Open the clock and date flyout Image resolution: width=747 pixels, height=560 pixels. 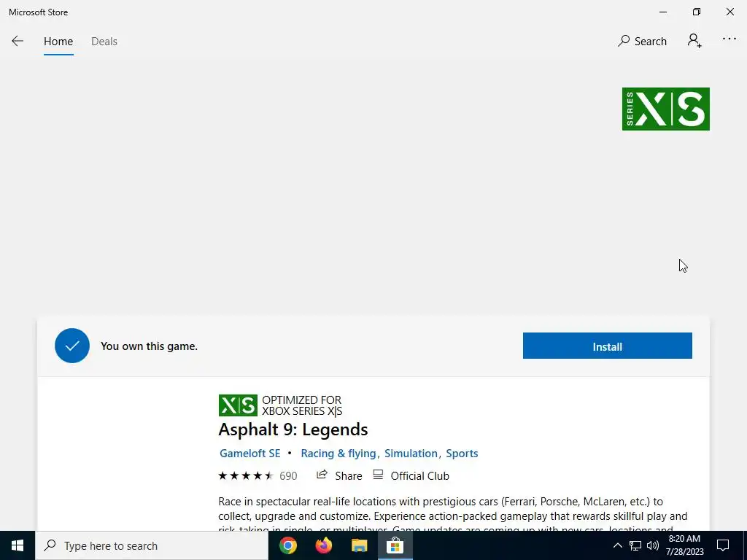(x=684, y=545)
